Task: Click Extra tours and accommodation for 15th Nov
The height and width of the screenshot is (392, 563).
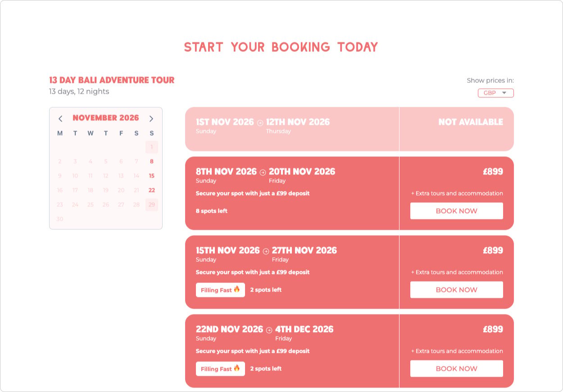Action: click(x=457, y=272)
